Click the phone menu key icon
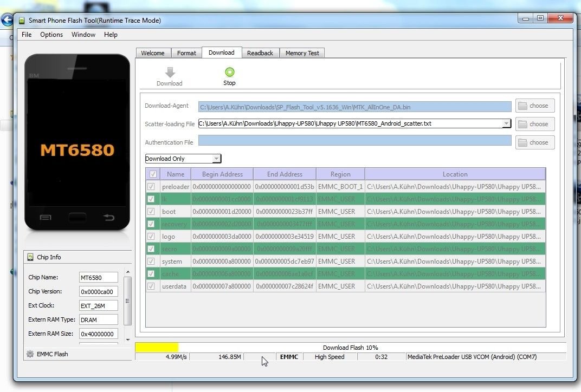The height and width of the screenshot is (392, 581). 45,217
